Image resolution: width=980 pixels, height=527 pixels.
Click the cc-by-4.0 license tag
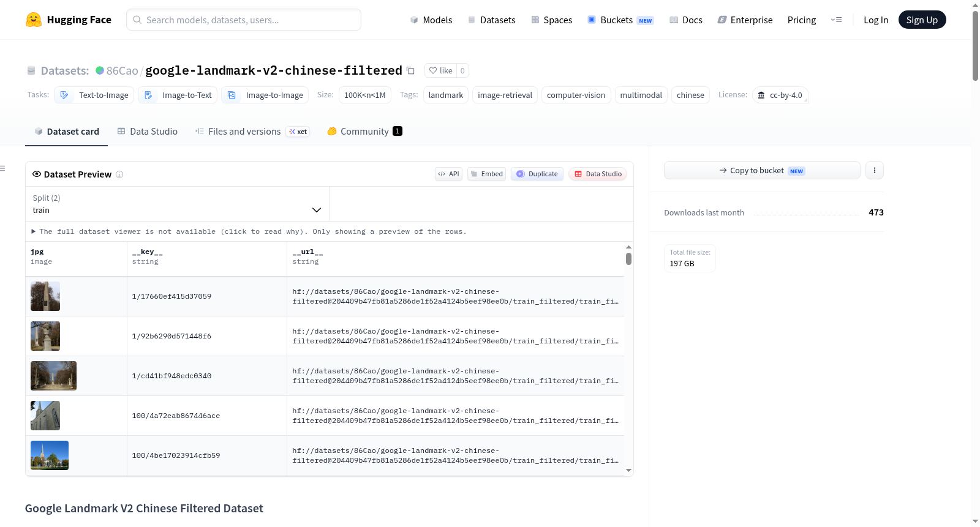point(780,95)
